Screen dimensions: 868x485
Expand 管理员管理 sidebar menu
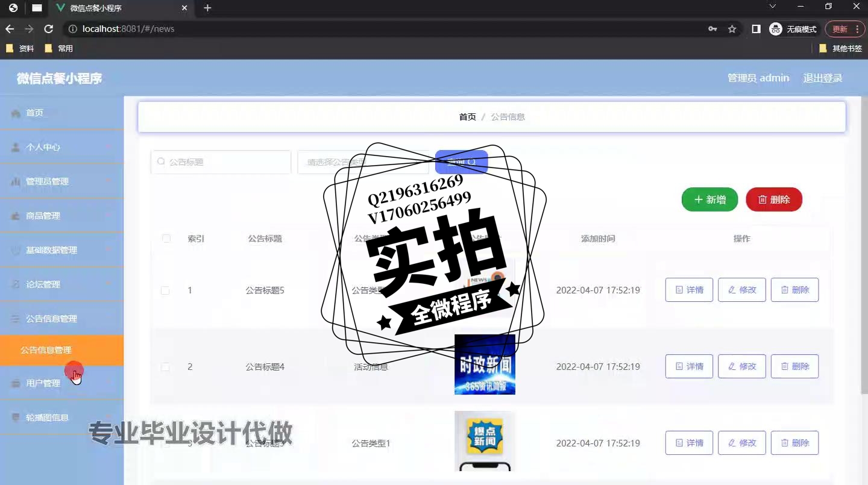point(61,181)
